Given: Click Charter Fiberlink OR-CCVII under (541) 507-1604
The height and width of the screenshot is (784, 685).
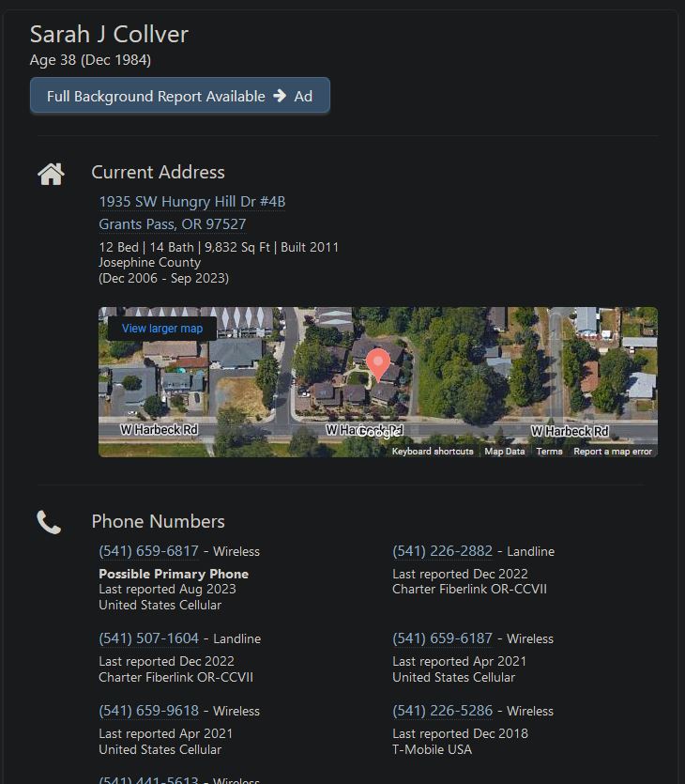Looking at the screenshot, I should click(175, 677).
